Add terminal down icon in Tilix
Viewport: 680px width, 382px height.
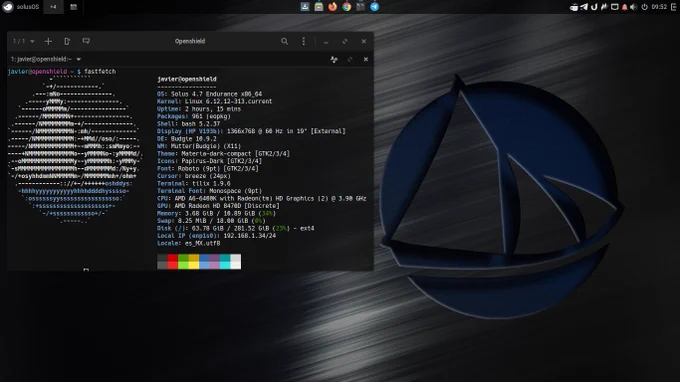point(86,41)
